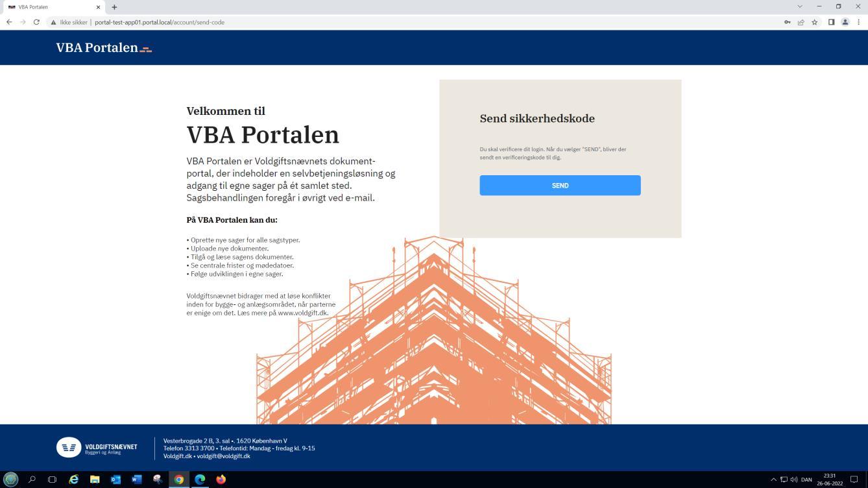Viewport: 868px width, 488px height.
Task: Open Word from the taskbar
Action: click(x=137, y=480)
